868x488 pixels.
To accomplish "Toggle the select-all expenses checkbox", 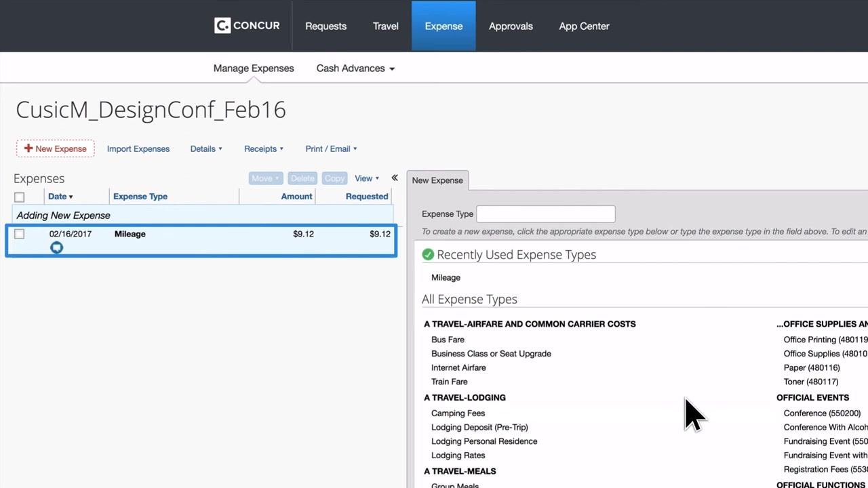I will pos(19,197).
